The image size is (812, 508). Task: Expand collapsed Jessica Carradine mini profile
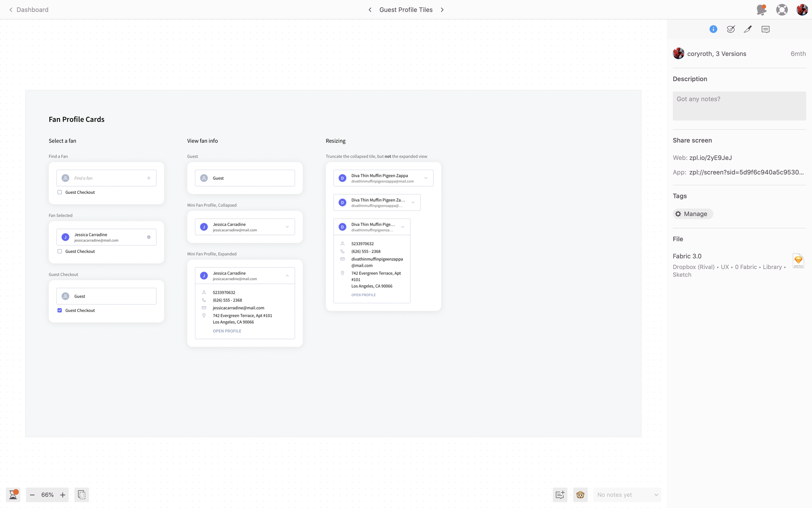coord(287,227)
